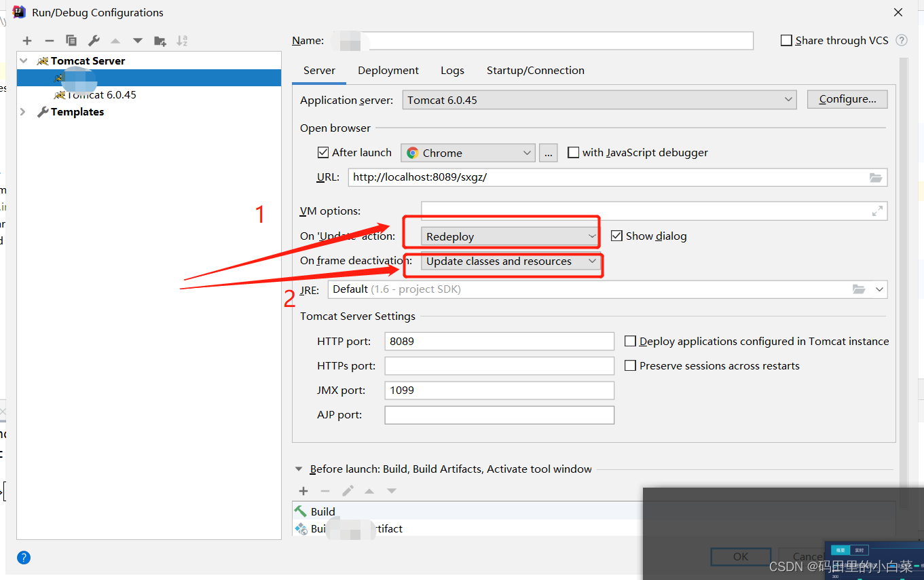Click OK button
The image size is (924, 580).
(741, 556)
